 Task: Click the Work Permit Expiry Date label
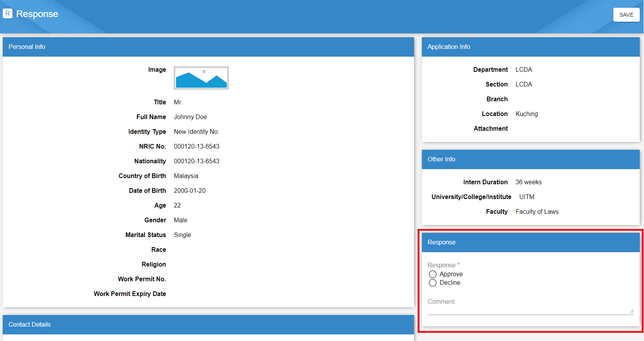pos(130,294)
